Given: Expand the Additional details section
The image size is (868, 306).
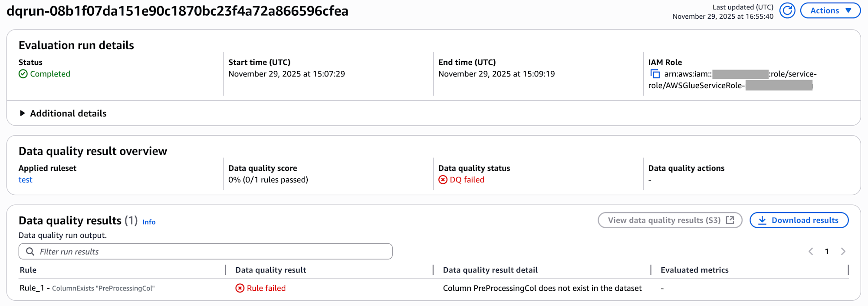Looking at the screenshot, I should tap(23, 113).
